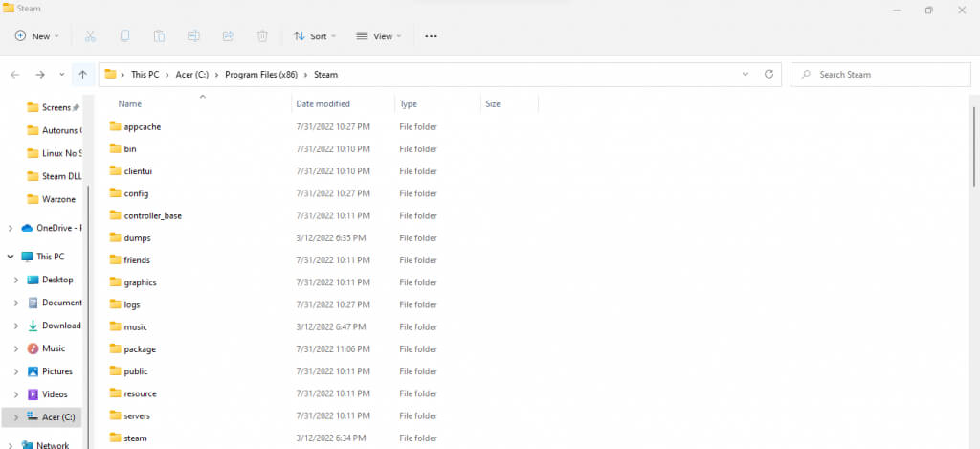Select the clientui folder
980x449 pixels.
(138, 171)
